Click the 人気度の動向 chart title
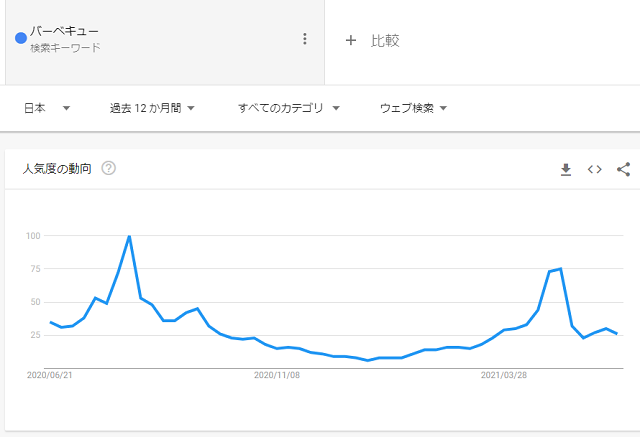 57,169
